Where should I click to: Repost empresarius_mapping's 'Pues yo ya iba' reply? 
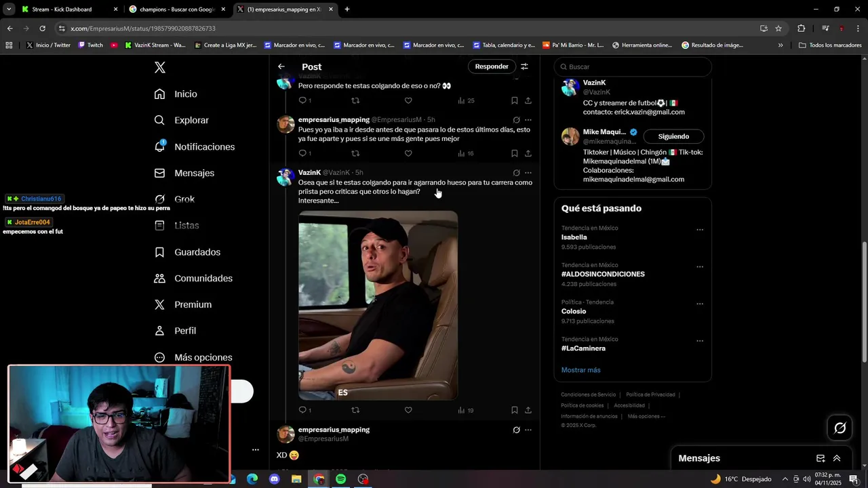(x=355, y=153)
